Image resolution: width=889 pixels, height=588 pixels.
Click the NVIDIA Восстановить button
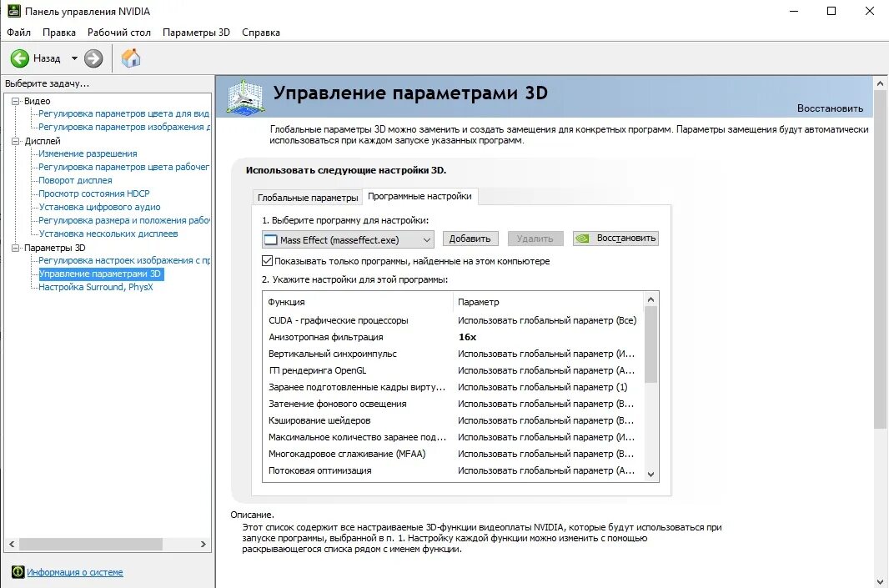tap(615, 239)
